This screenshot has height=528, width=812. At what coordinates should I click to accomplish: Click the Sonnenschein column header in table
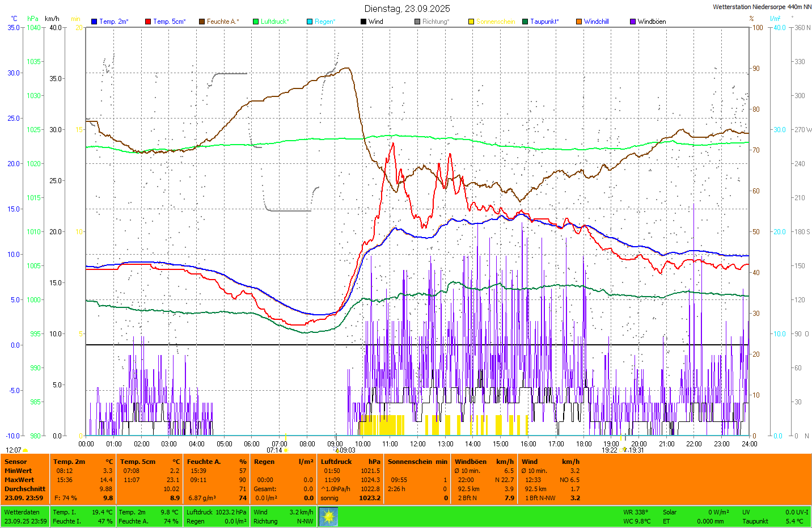(409, 462)
